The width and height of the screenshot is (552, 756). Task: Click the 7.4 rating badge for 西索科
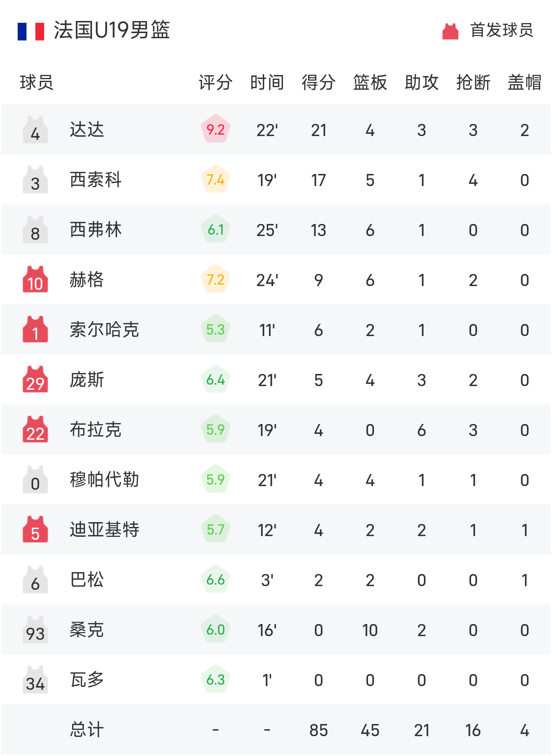[216, 179]
